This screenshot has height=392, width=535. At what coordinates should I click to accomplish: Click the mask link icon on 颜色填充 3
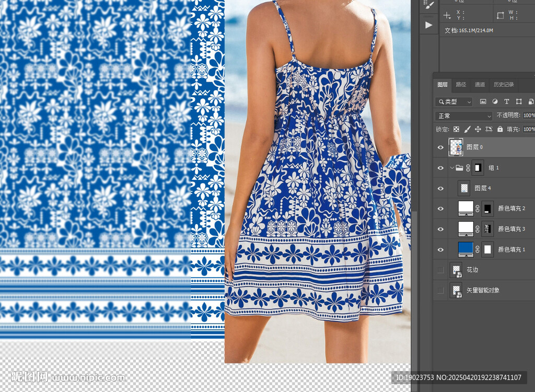[478, 229]
